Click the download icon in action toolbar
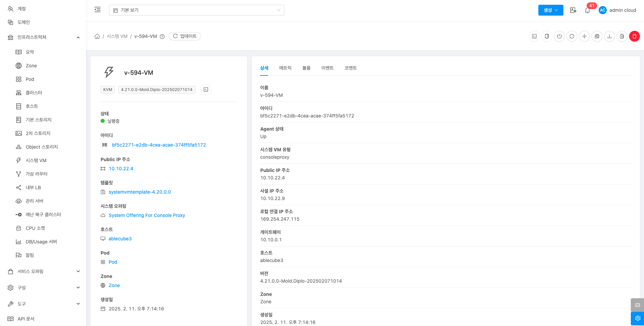644x326 pixels. [609, 36]
